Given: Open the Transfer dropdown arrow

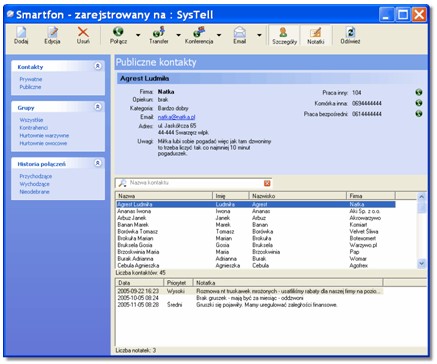Looking at the screenshot, I should click(178, 35).
